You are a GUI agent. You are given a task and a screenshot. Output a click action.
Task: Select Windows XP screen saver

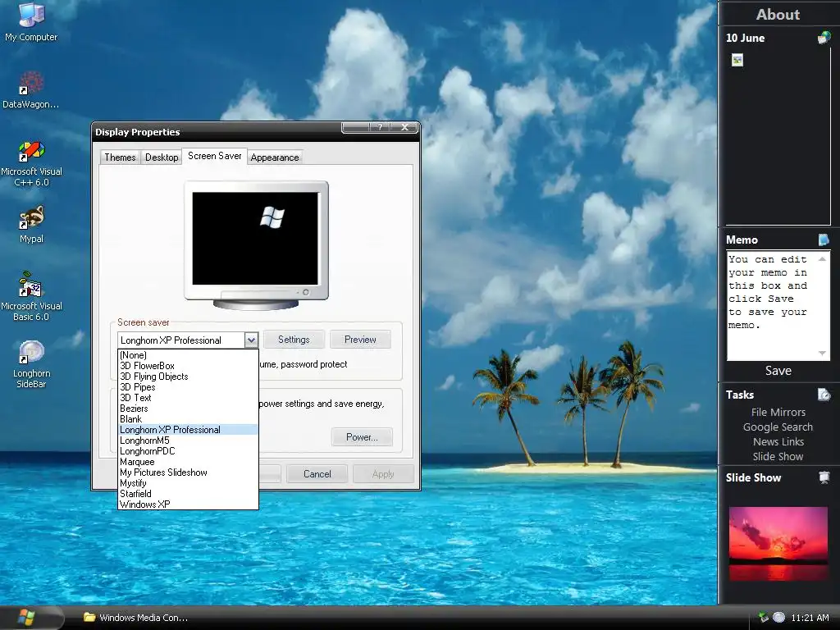(188, 504)
